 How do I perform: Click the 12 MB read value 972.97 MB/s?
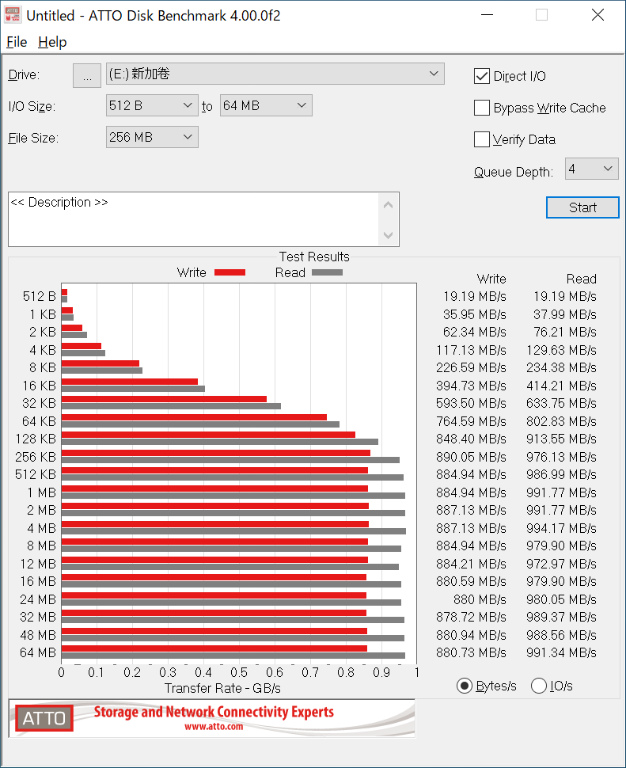click(x=561, y=564)
